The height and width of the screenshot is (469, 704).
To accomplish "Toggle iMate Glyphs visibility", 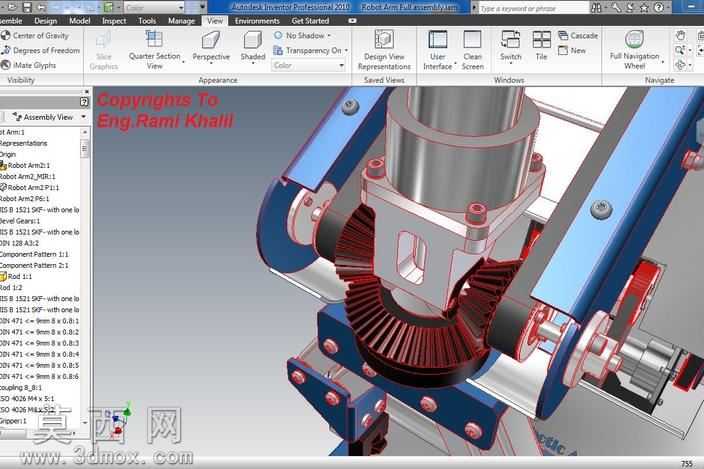I will [29, 66].
